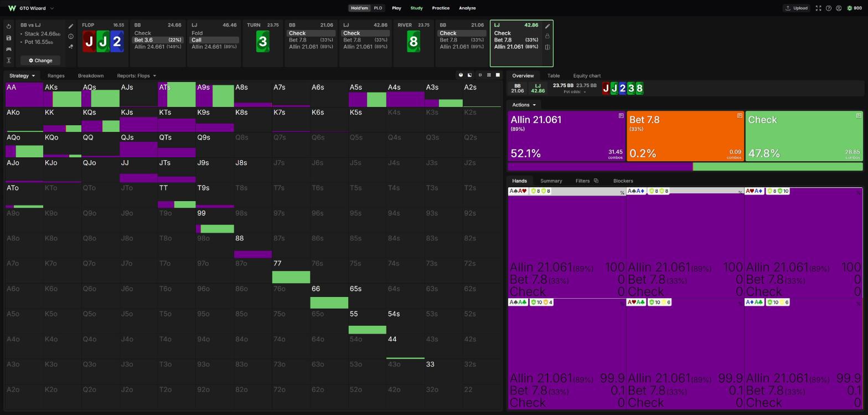
Task: Click the copy icon next to Filters
Action: [596, 181]
